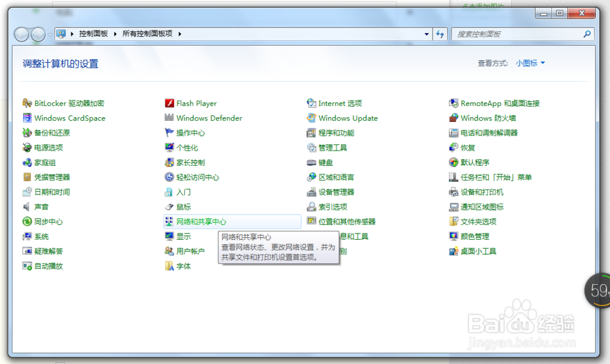Open the 小图标 view mode dropdown

(530, 63)
